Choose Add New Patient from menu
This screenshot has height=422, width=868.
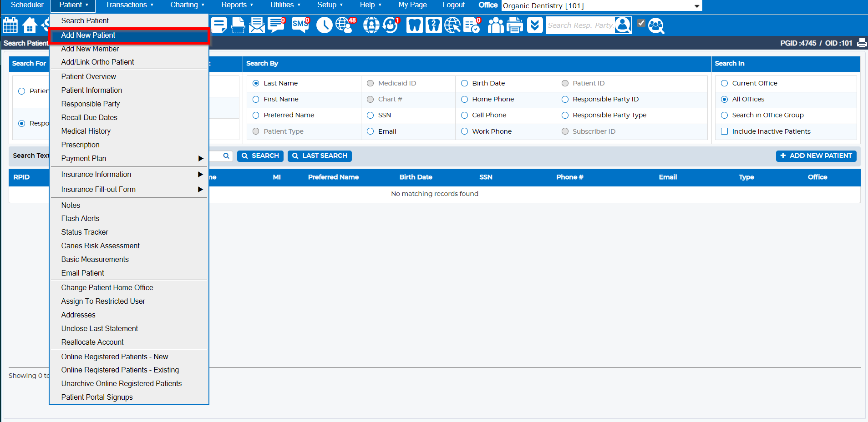coord(88,35)
